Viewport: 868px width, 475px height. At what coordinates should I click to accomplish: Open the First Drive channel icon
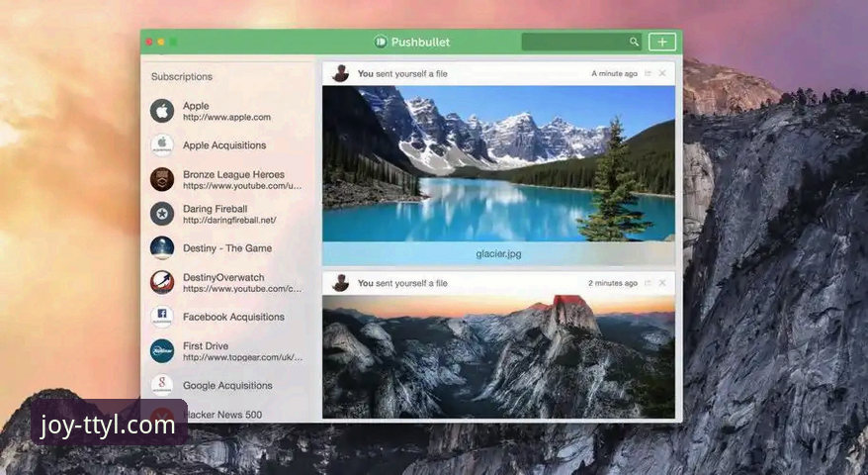coord(162,351)
